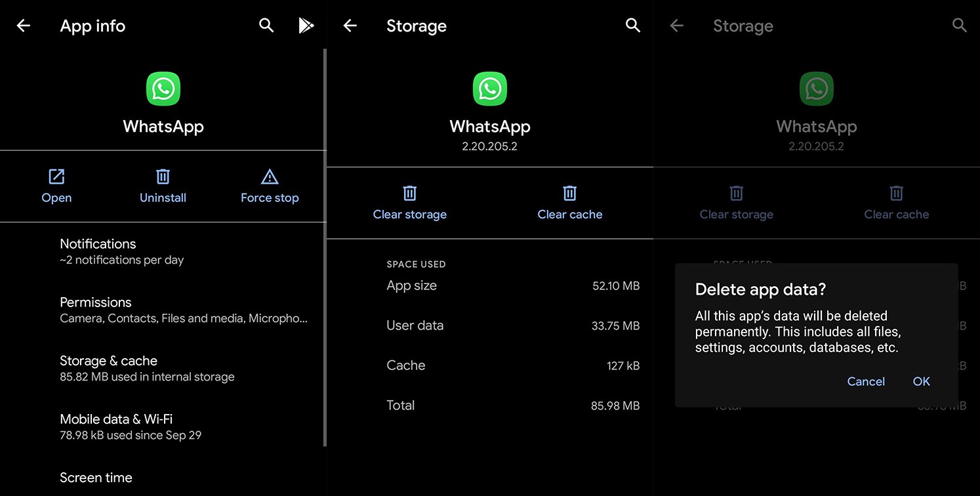Tap the Force stop warning icon
The height and width of the screenshot is (496, 980).
270,176
